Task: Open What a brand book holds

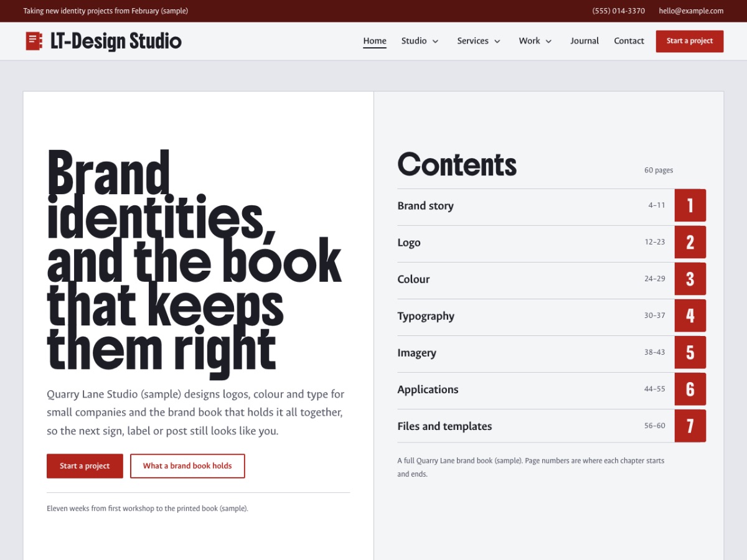Action: pyautogui.click(x=187, y=466)
